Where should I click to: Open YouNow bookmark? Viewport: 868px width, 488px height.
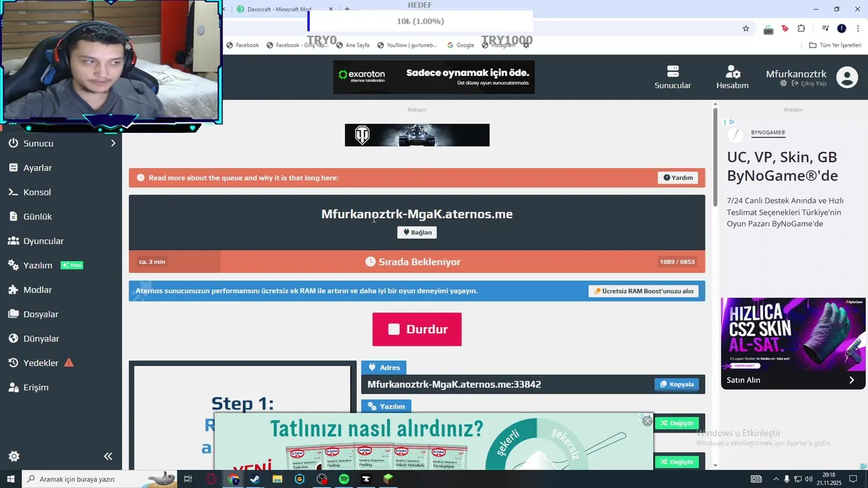click(407, 45)
